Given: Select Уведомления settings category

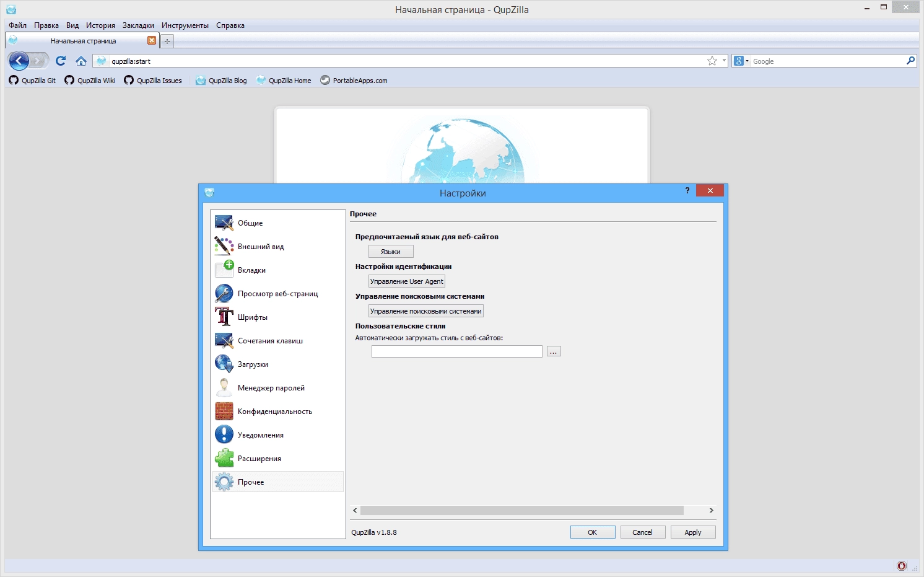Looking at the screenshot, I should click(277, 435).
